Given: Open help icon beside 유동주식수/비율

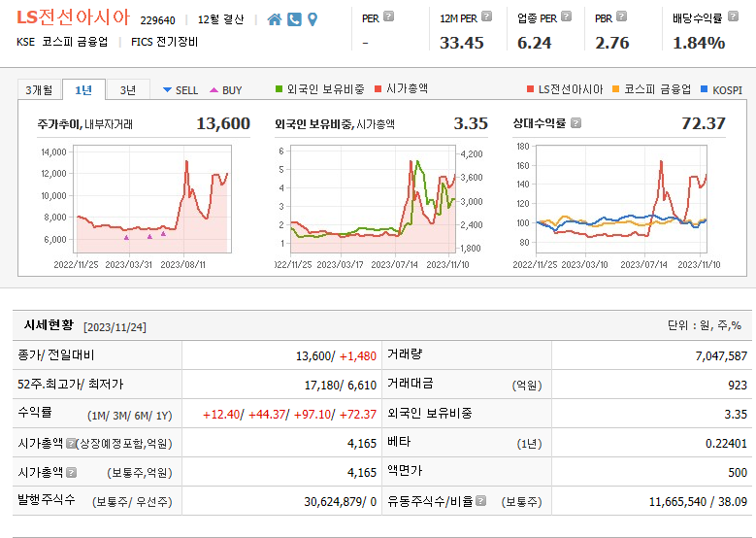Looking at the screenshot, I should tap(480, 501).
